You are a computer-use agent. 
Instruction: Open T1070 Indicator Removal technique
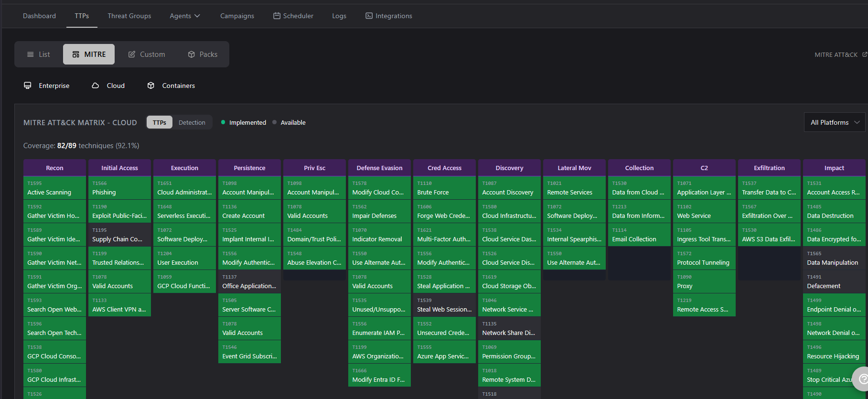tap(379, 235)
